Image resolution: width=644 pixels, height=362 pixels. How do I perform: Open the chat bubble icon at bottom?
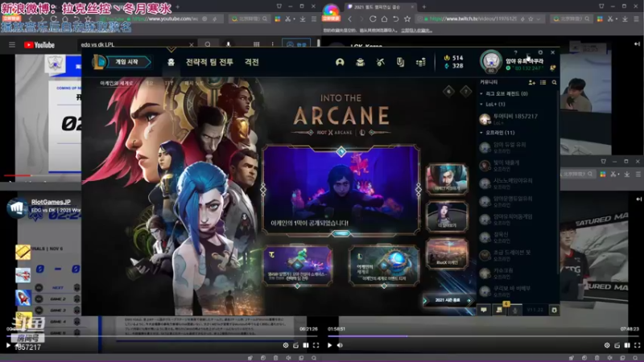(x=484, y=310)
